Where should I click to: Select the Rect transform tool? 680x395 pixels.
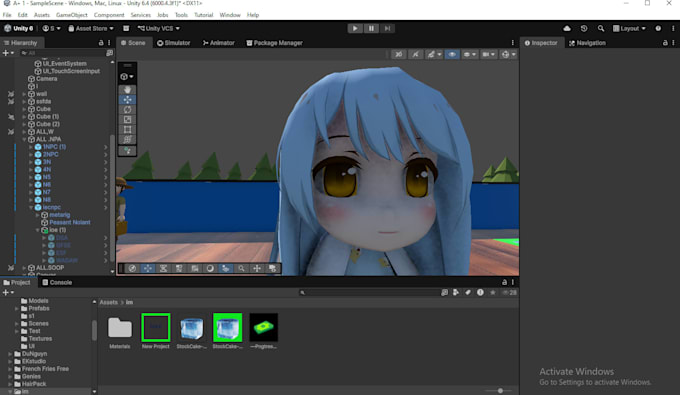click(x=127, y=129)
